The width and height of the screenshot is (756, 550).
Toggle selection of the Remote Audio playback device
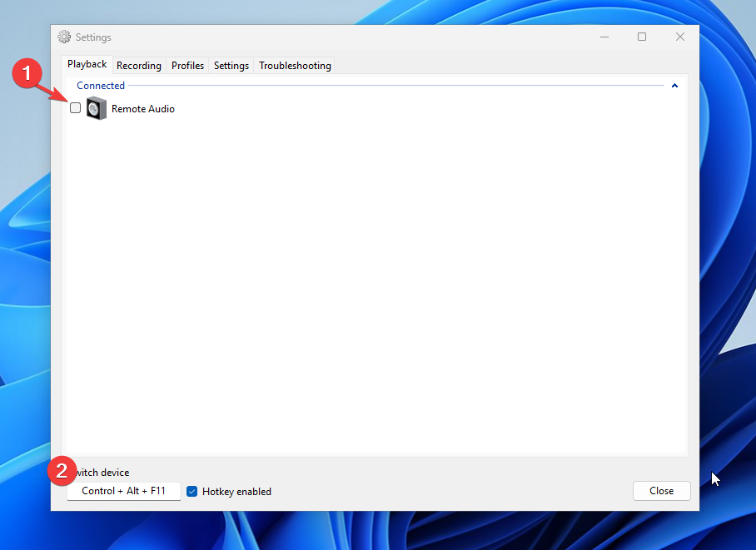point(75,107)
